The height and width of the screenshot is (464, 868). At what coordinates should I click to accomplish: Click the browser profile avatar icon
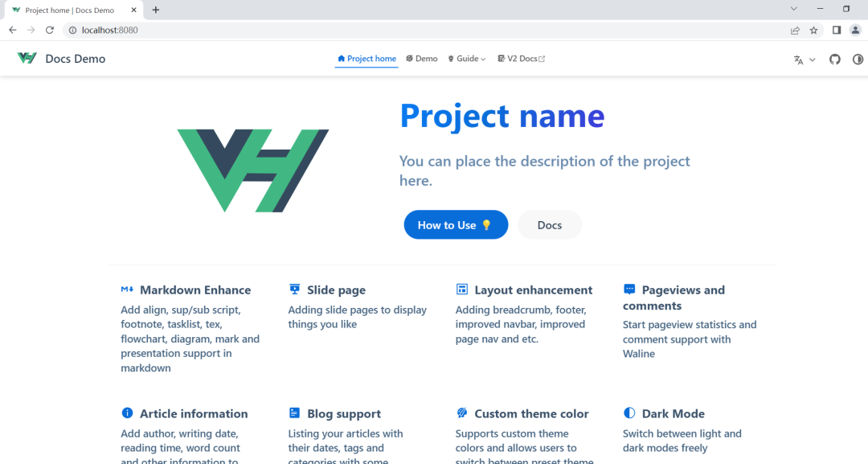(x=855, y=30)
